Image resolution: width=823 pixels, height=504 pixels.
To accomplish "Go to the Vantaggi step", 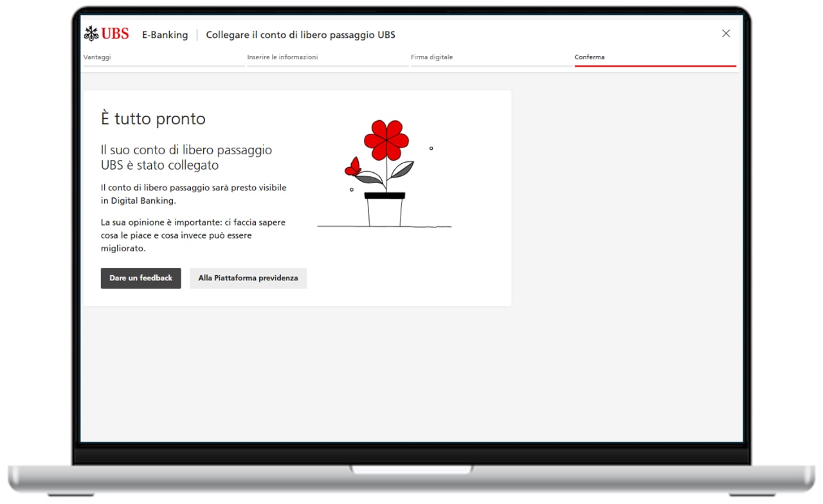I will [97, 57].
